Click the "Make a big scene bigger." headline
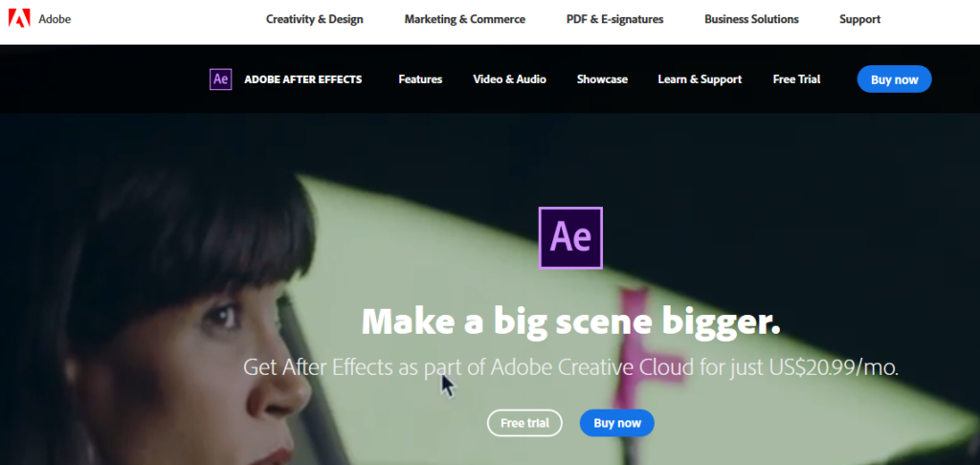This screenshot has width=980, height=465. click(571, 321)
